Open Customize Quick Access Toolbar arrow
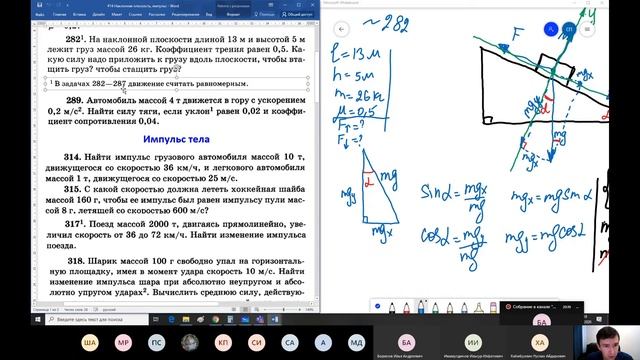 coord(67,5)
